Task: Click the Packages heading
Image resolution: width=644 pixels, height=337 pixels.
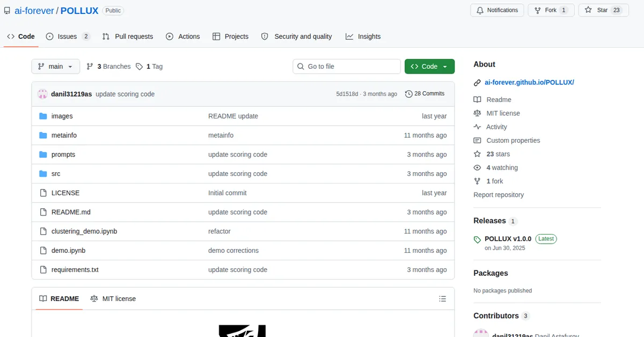Action: pyautogui.click(x=491, y=273)
